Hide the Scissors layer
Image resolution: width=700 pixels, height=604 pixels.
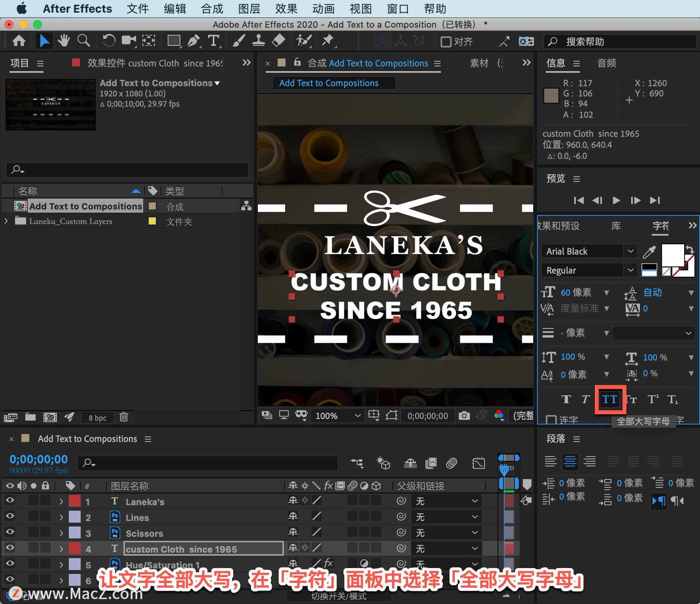10,532
